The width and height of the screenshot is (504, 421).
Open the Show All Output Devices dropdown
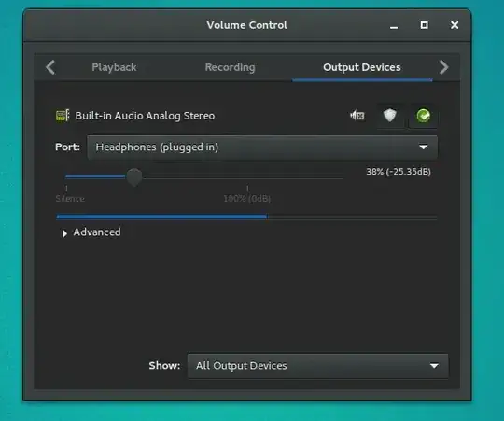317,366
